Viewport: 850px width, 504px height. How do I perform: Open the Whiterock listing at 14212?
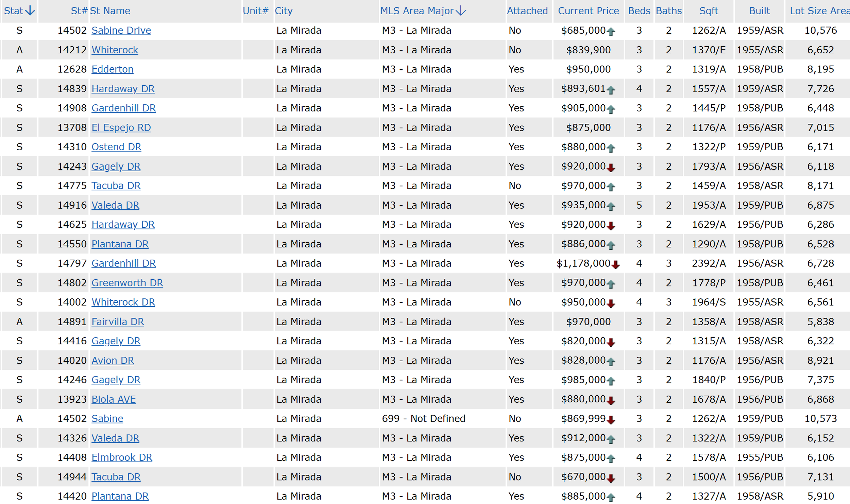[115, 50]
